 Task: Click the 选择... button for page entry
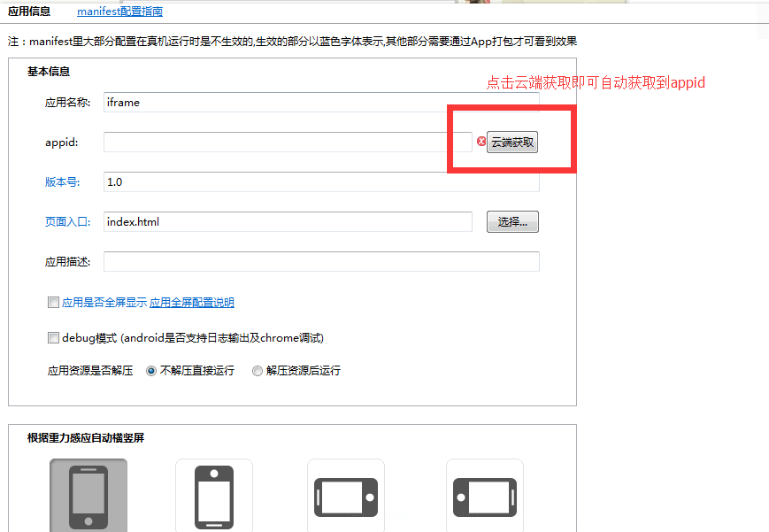[x=512, y=222]
